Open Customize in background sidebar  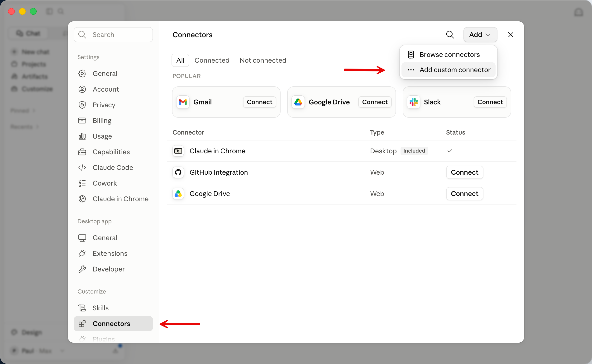pyautogui.click(x=32, y=89)
